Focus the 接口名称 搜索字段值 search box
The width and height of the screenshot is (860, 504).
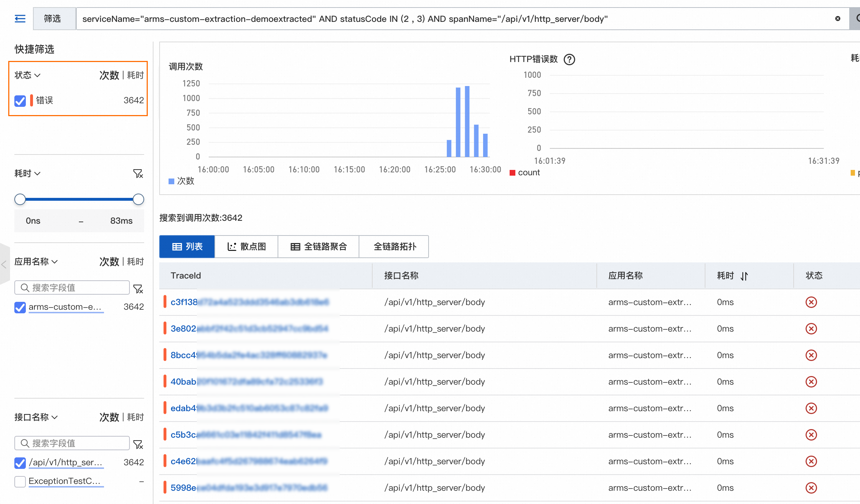(x=72, y=443)
